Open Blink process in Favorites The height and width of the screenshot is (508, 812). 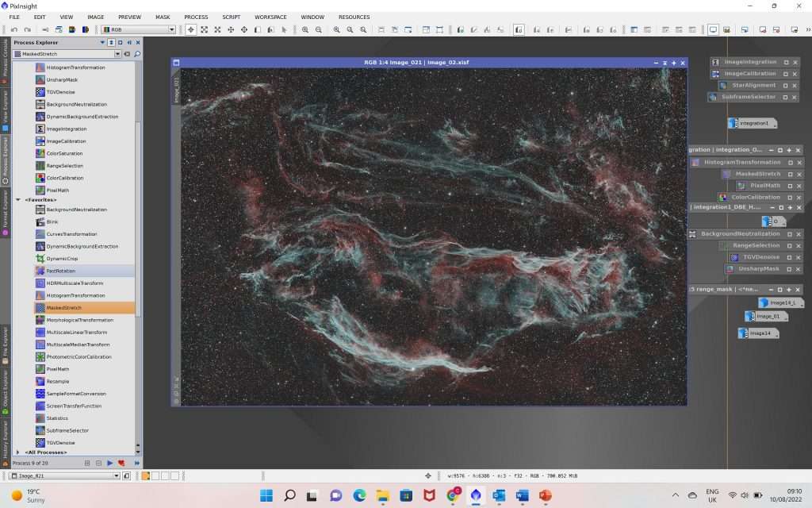tap(52, 222)
